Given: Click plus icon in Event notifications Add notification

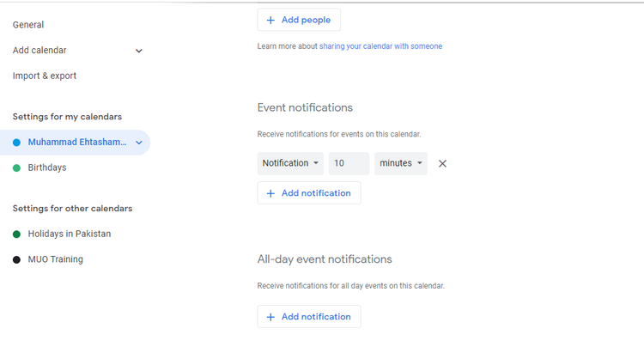Looking at the screenshot, I should pyautogui.click(x=270, y=193).
